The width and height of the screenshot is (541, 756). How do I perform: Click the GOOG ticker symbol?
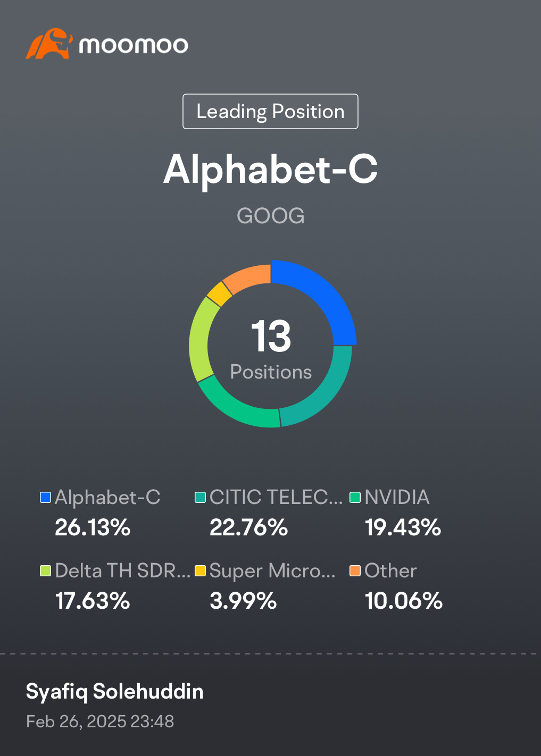click(x=270, y=216)
